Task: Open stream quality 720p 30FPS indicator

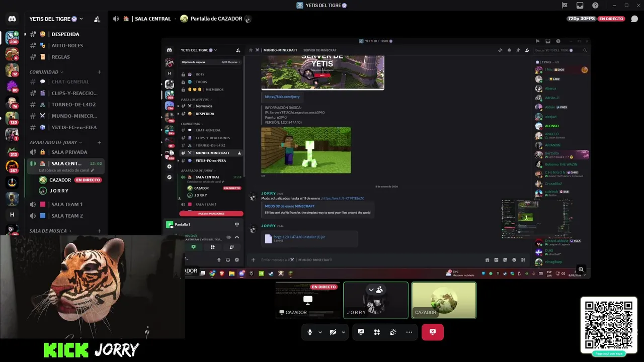Action: [x=581, y=19]
